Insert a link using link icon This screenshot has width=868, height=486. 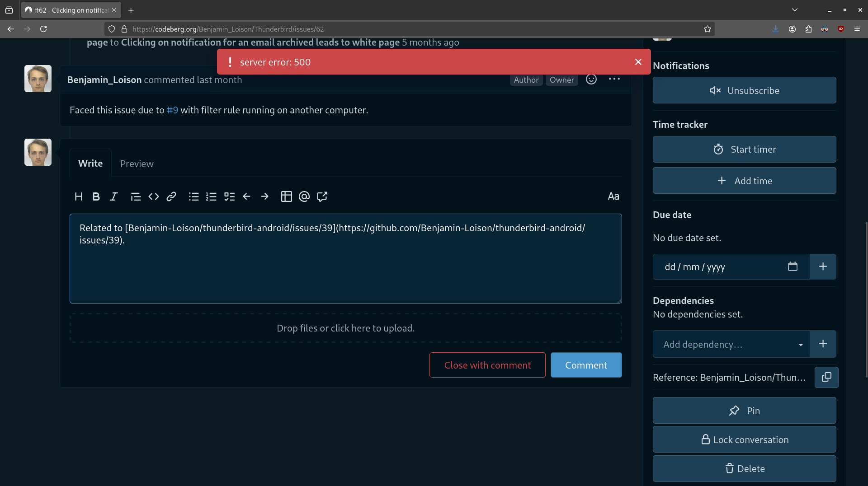coord(171,196)
